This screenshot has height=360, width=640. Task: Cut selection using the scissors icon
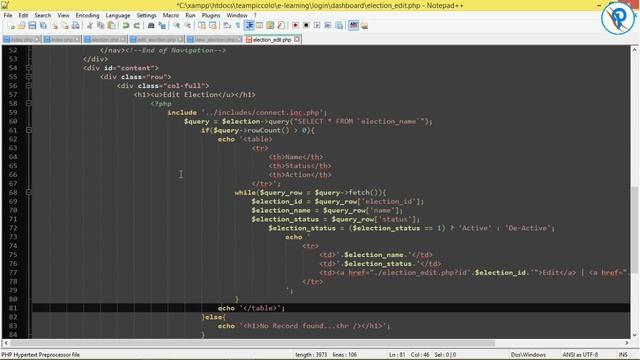point(90,26)
